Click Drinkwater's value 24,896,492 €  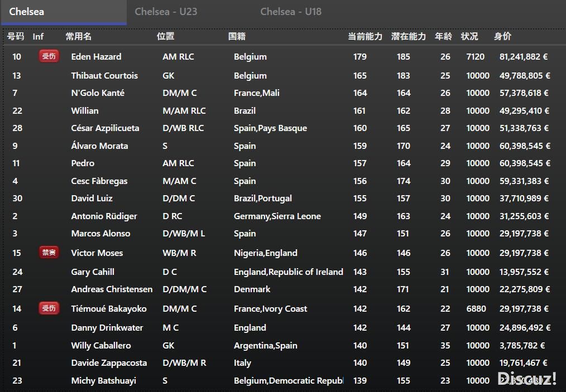(x=525, y=328)
